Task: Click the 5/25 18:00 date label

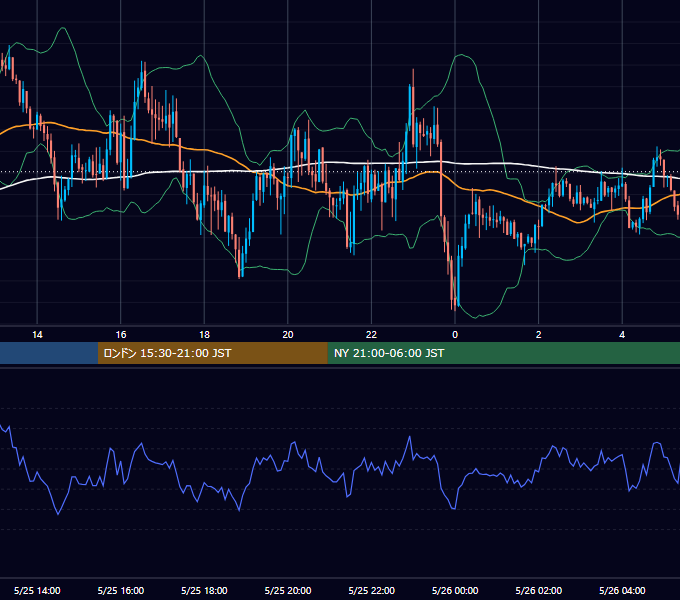Action: point(204,590)
